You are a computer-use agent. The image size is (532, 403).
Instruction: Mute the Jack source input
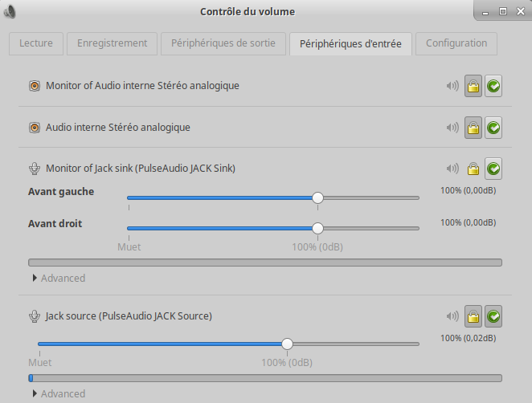pos(452,316)
